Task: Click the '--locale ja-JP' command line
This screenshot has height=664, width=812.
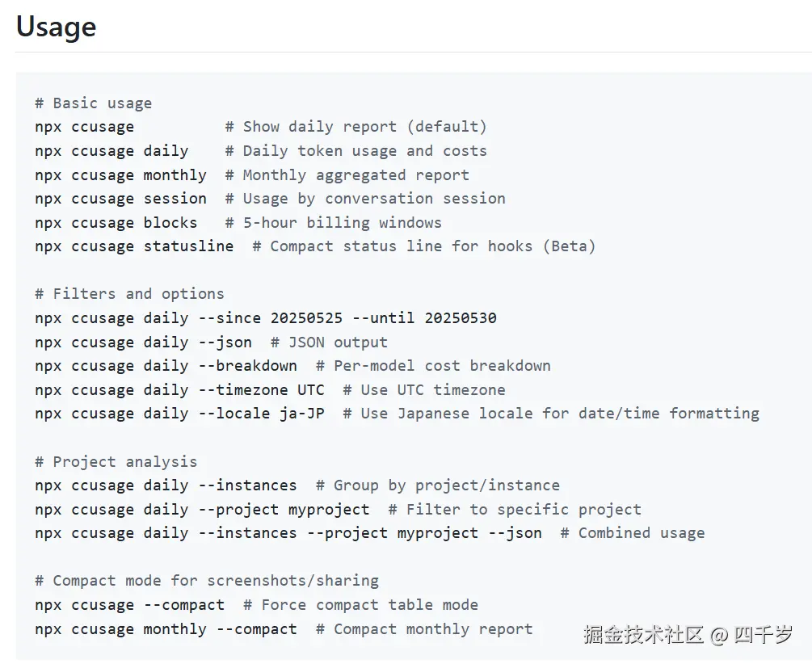Action: point(179,414)
